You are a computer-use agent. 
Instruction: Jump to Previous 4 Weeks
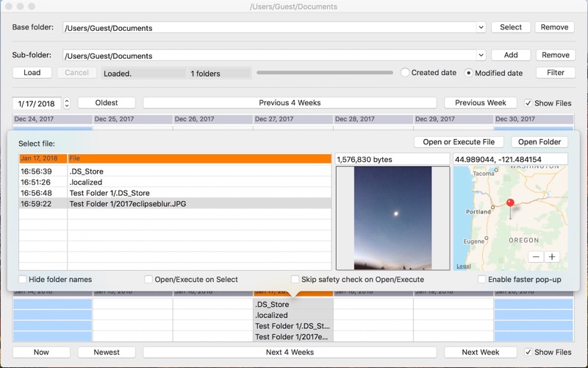[x=290, y=103]
